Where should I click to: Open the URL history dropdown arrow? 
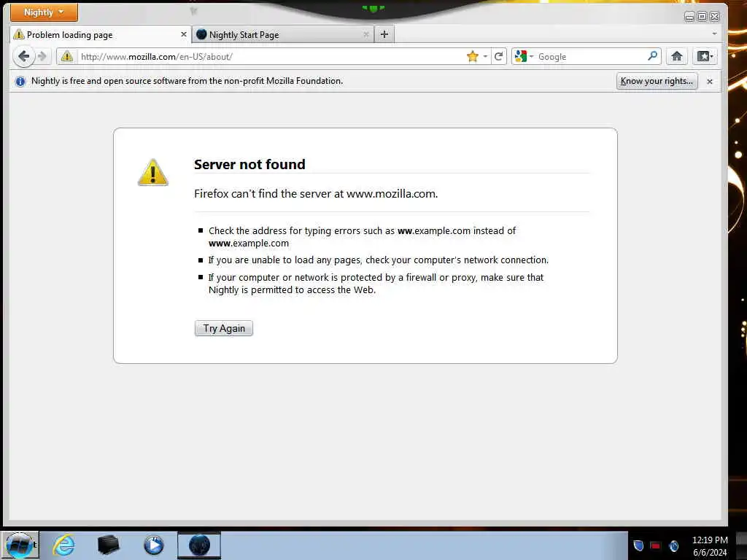485,57
